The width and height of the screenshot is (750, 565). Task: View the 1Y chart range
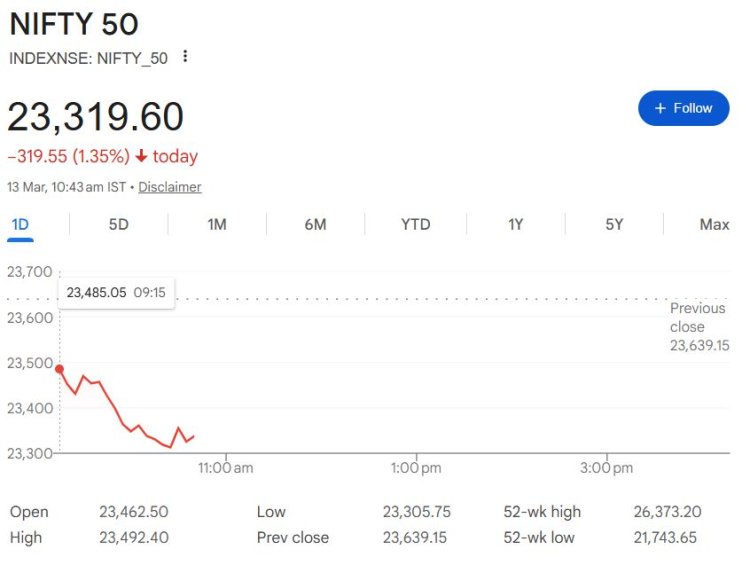515,224
